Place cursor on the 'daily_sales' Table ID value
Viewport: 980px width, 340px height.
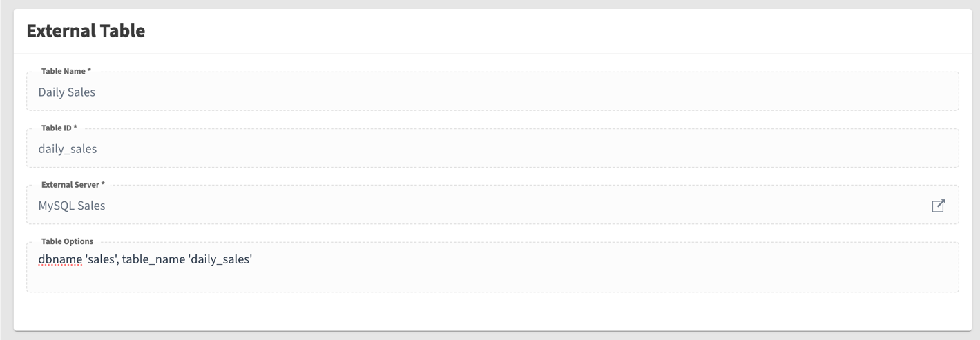tap(68, 149)
